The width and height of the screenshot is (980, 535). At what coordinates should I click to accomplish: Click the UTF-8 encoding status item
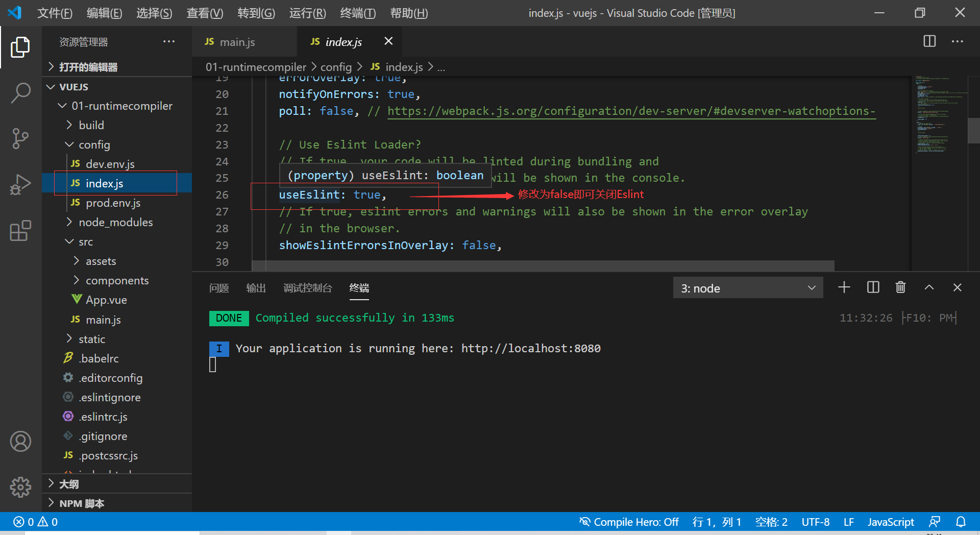click(816, 522)
